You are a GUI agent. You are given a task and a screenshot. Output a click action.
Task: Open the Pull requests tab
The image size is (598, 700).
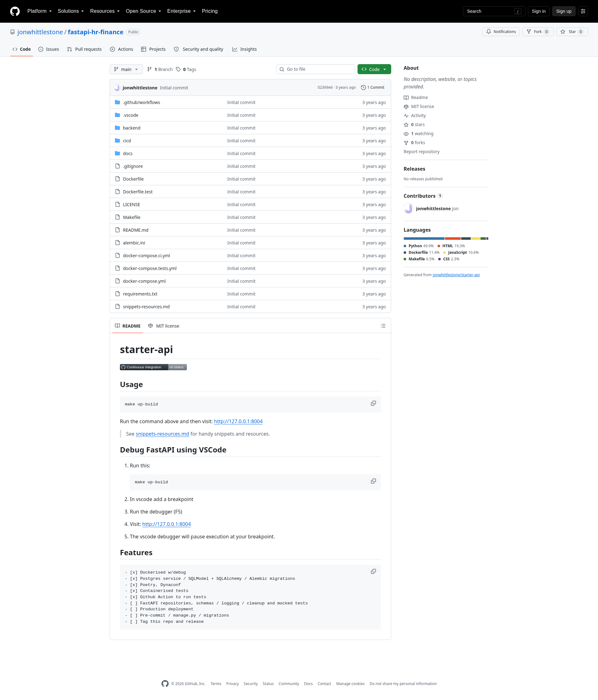[84, 49]
